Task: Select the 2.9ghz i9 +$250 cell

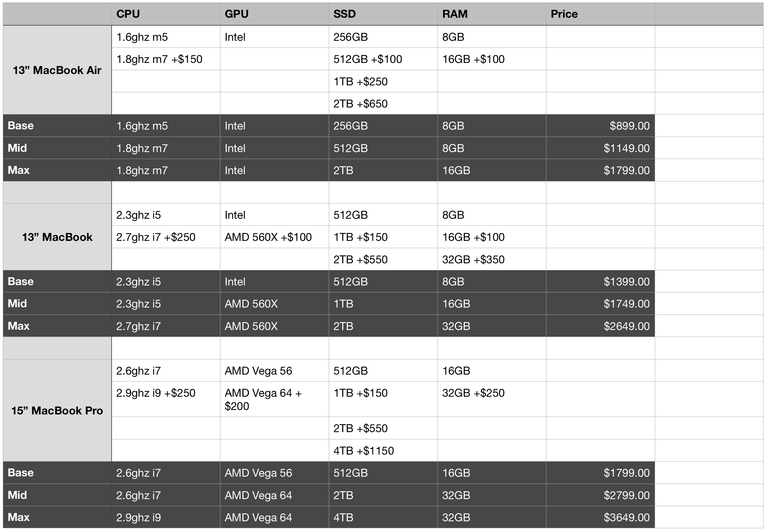Action: (166, 399)
